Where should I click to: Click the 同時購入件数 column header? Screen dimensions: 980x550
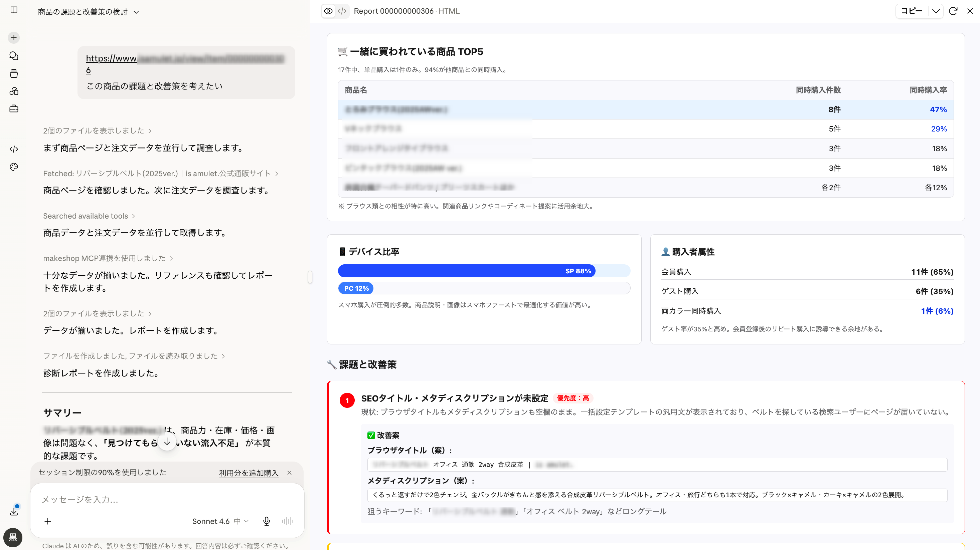(x=818, y=90)
